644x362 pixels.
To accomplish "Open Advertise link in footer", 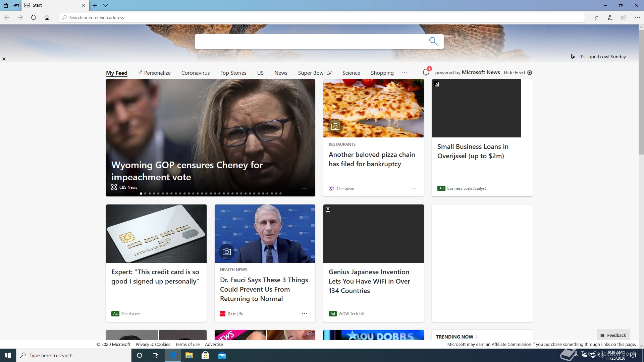I will (x=214, y=344).
